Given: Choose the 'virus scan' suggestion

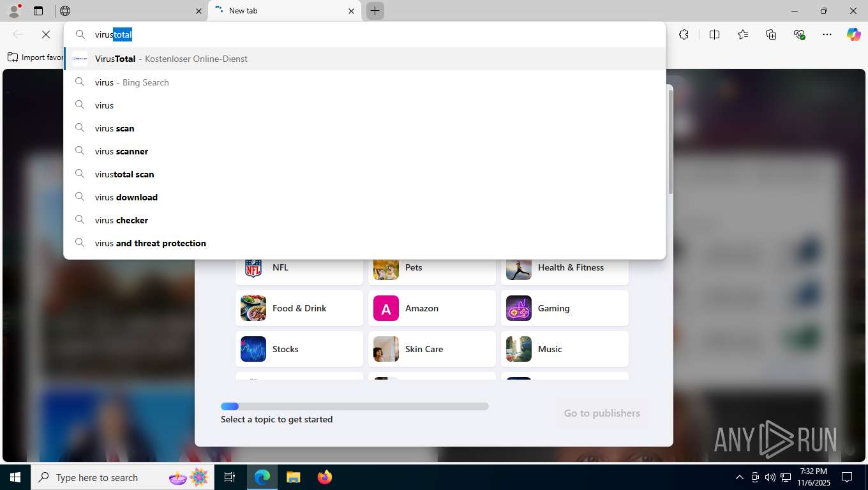Looking at the screenshot, I should [x=364, y=128].
